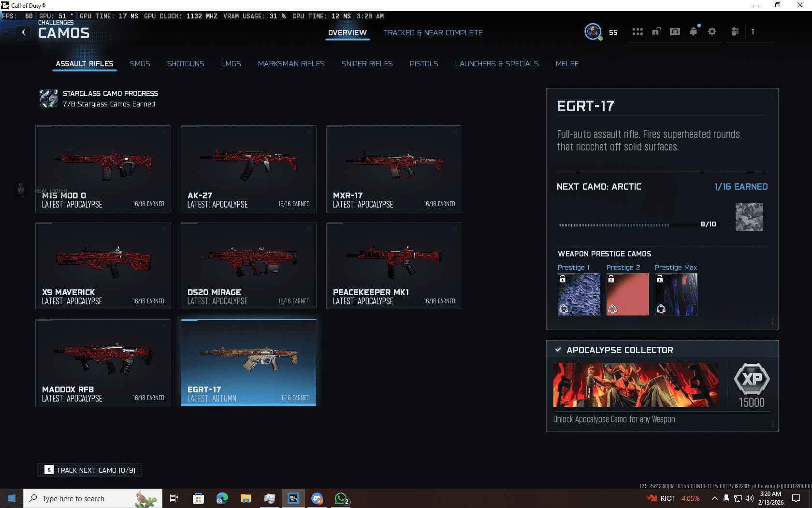812x508 pixels.
Task: Select the AK-27 weapon card
Action: pyautogui.click(x=248, y=168)
